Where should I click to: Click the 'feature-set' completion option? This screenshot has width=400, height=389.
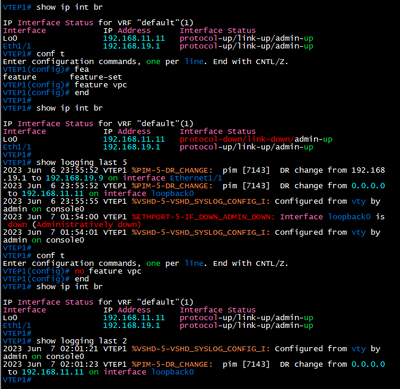(x=96, y=77)
